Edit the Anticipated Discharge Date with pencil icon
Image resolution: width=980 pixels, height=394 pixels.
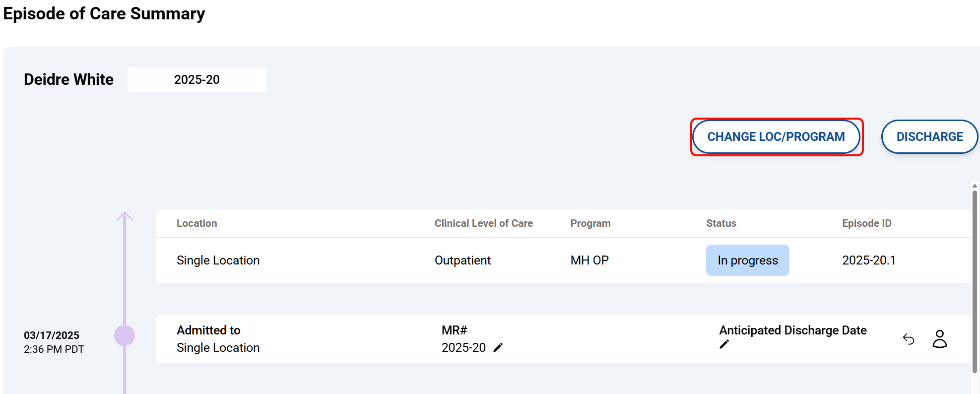pos(724,344)
